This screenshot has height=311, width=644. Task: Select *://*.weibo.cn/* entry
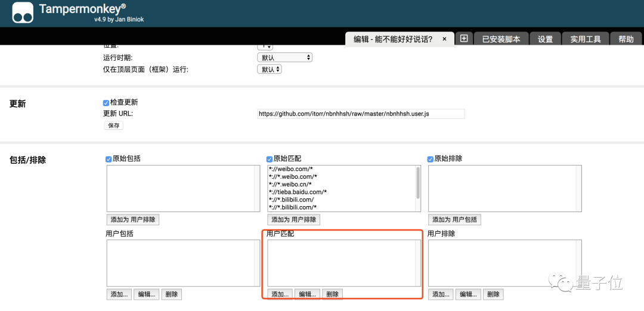tap(290, 184)
